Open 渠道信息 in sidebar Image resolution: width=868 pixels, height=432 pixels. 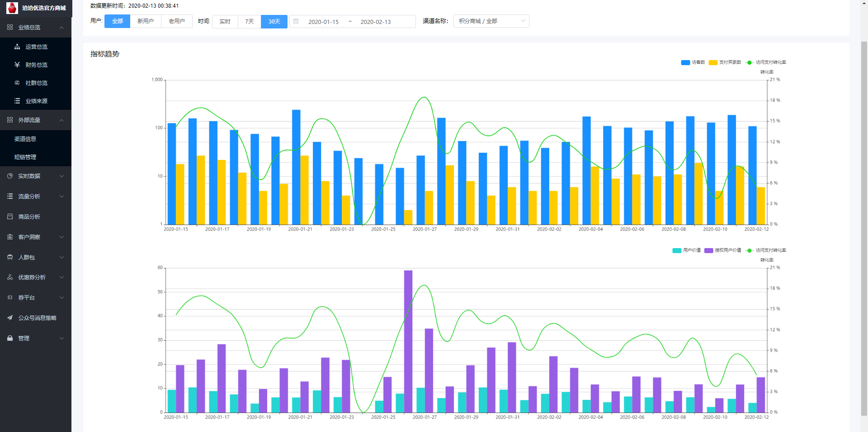[25, 139]
